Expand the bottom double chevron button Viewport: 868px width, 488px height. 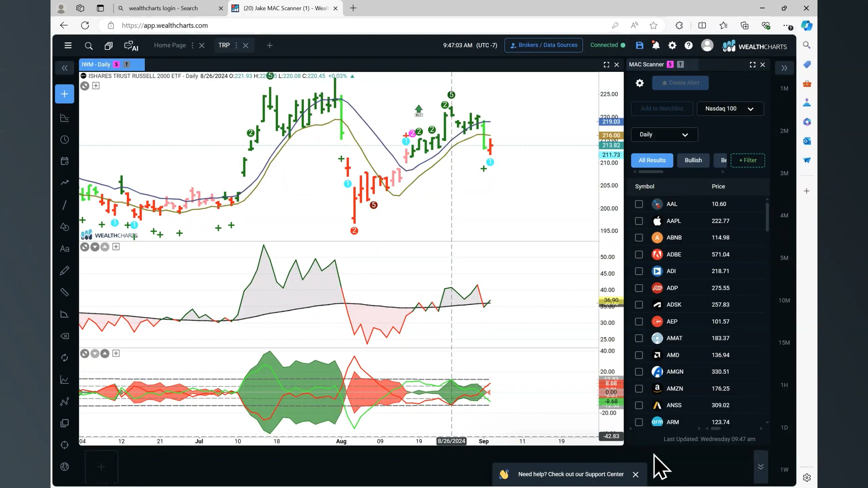tap(761, 467)
